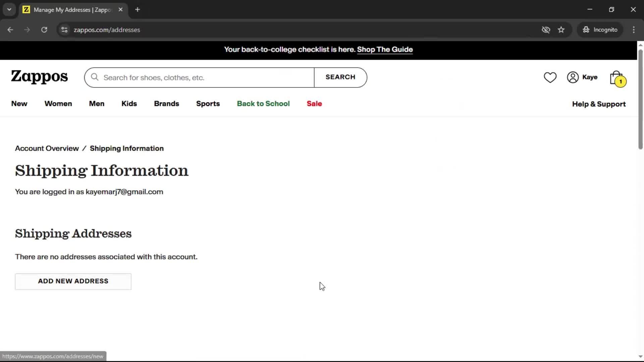The height and width of the screenshot is (362, 644).
Task: Open Help & Support
Action: pos(599,104)
